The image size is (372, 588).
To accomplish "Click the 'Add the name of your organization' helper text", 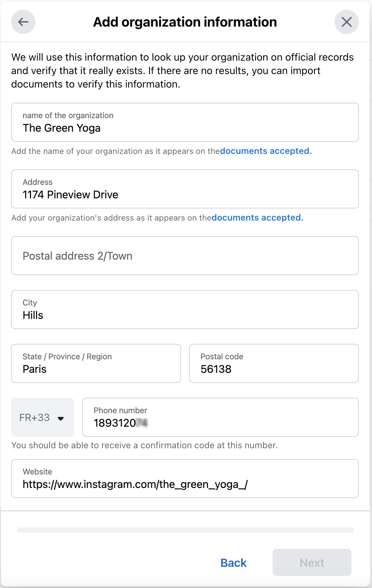I will [115, 151].
